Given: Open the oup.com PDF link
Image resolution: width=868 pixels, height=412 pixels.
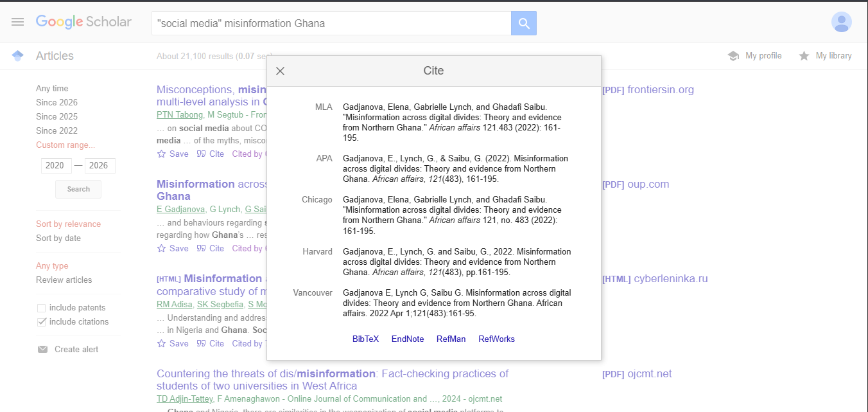Looking at the screenshot, I should (x=636, y=184).
